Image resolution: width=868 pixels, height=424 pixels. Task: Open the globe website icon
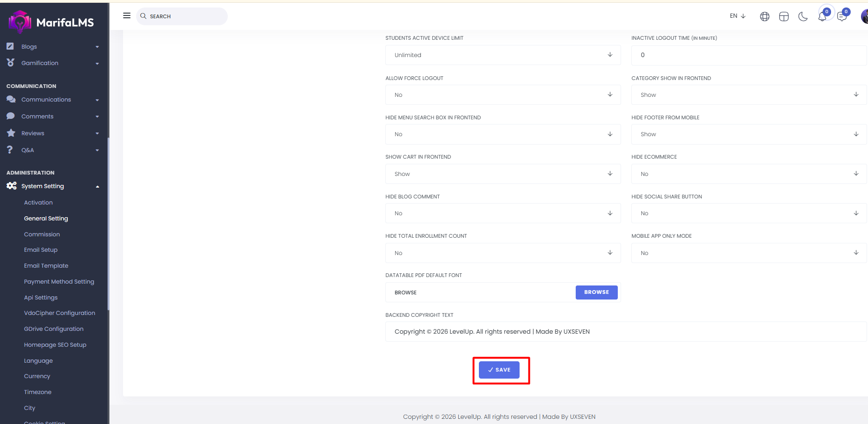point(765,16)
